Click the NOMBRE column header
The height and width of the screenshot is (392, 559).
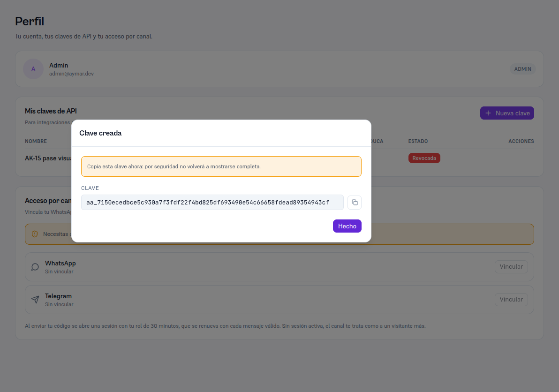[36, 141]
